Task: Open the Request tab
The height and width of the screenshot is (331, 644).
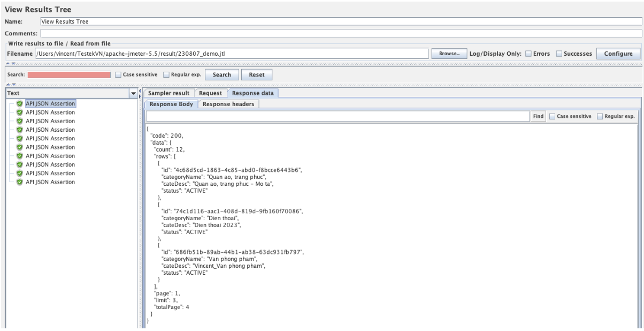Action: click(x=210, y=93)
